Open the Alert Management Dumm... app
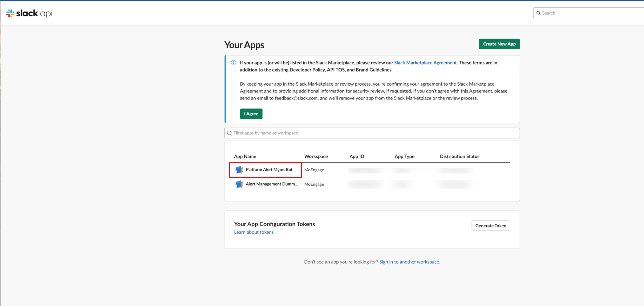Screen dimensions: 644x306 click(271, 184)
